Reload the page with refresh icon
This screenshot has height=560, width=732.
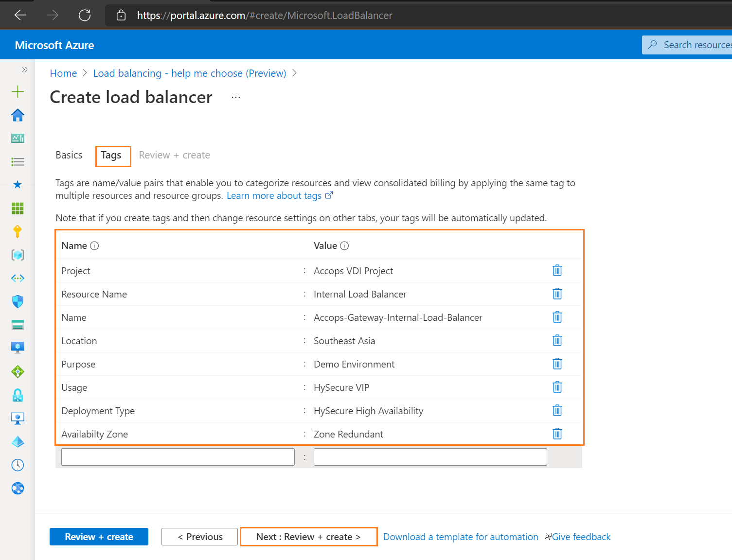pos(85,15)
